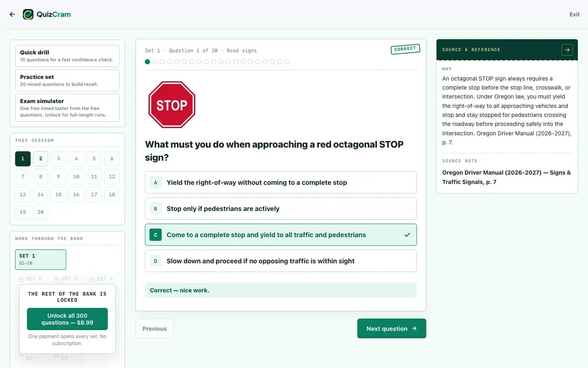Jump to question 10 in session grid
The width and height of the screenshot is (588, 368).
(76, 177)
